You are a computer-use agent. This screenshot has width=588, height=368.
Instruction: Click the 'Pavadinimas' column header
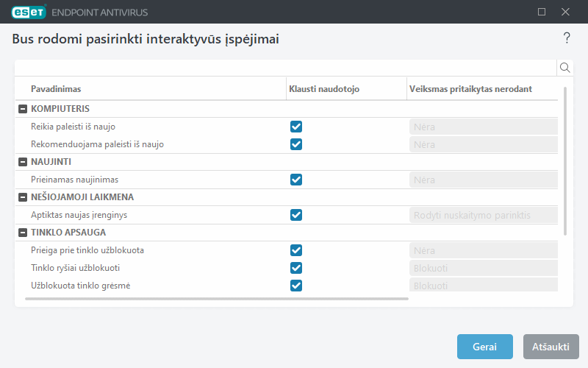(56, 89)
